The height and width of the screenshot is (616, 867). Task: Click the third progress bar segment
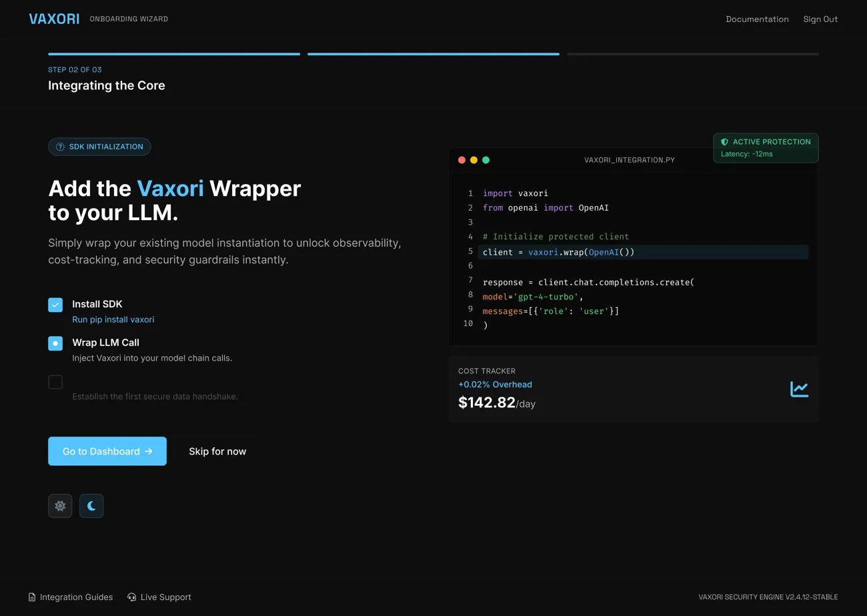[x=692, y=54]
